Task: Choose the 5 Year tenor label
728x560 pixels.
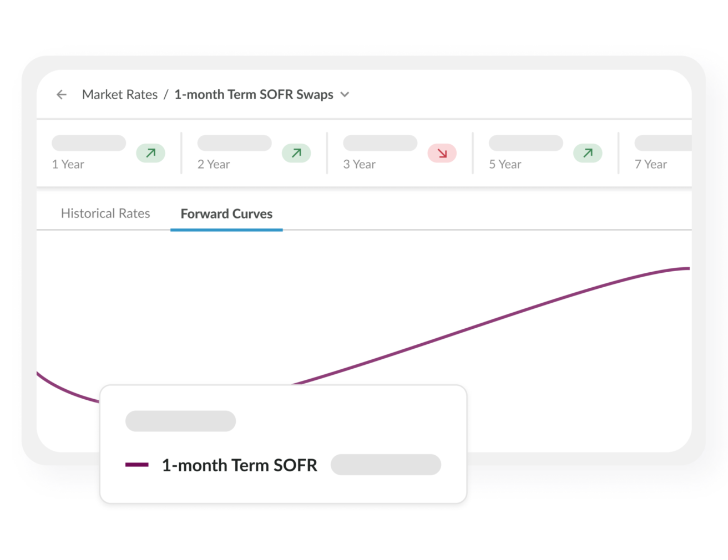Action: tap(505, 165)
